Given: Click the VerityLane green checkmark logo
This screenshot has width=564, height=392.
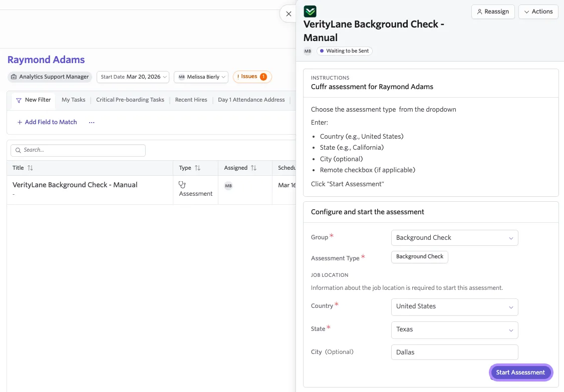Looking at the screenshot, I should 310,11.
